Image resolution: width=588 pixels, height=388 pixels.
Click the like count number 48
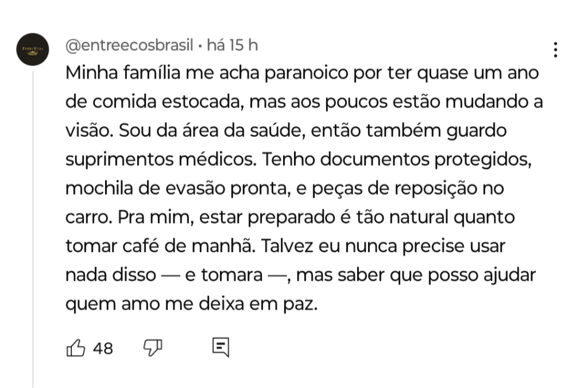tap(103, 348)
